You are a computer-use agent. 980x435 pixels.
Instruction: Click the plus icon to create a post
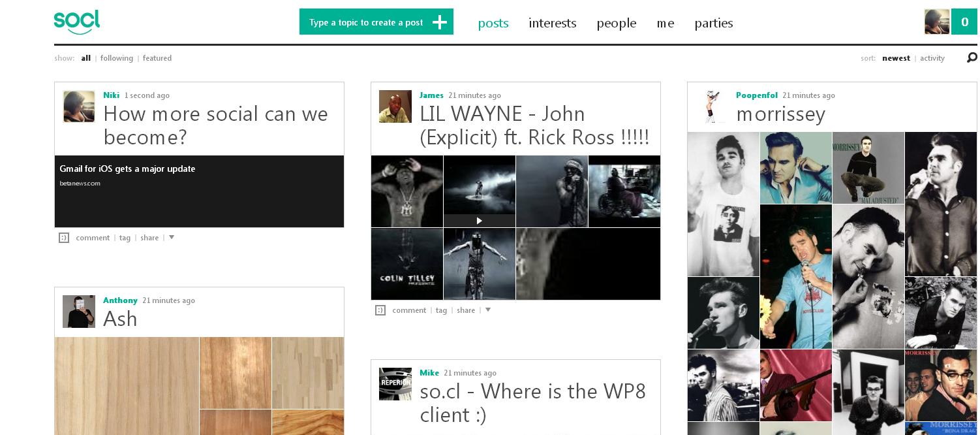440,22
